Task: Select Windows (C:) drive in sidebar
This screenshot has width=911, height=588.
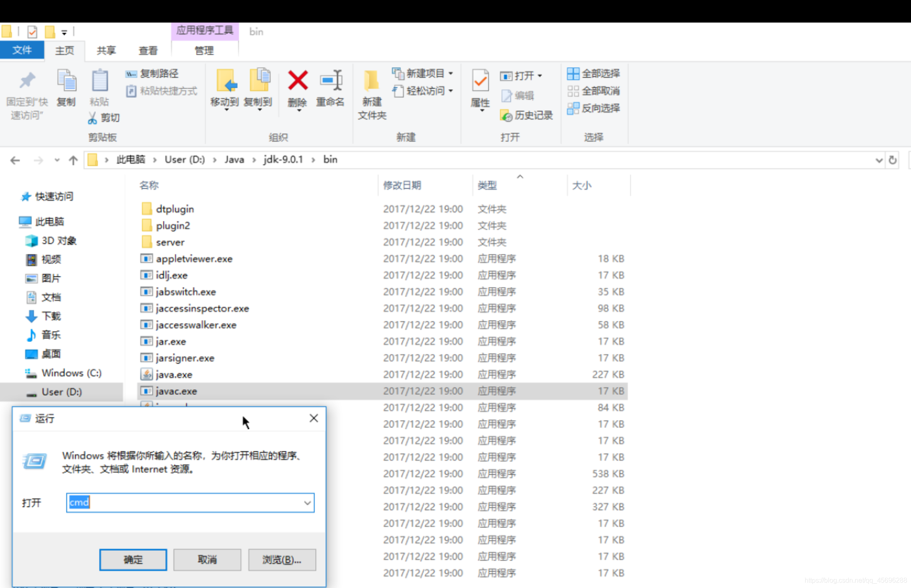Action: [63, 373]
